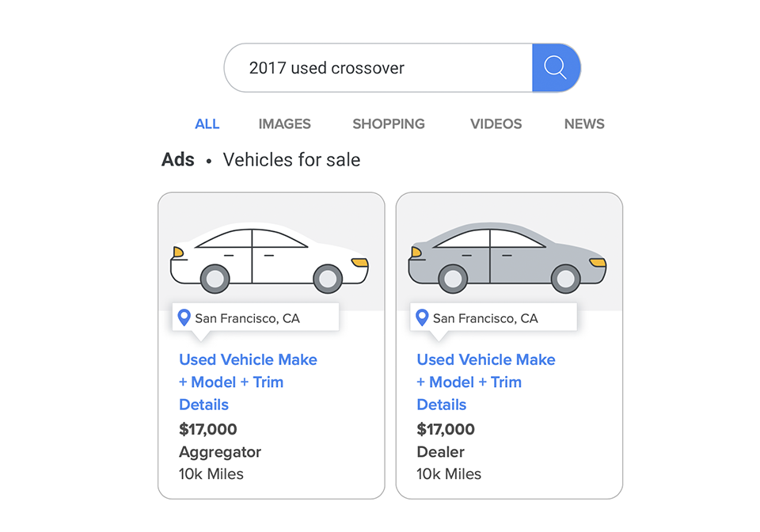Screen dimensions: 760x532
Task: Click the Aggregator seller label
Action: coord(220,453)
